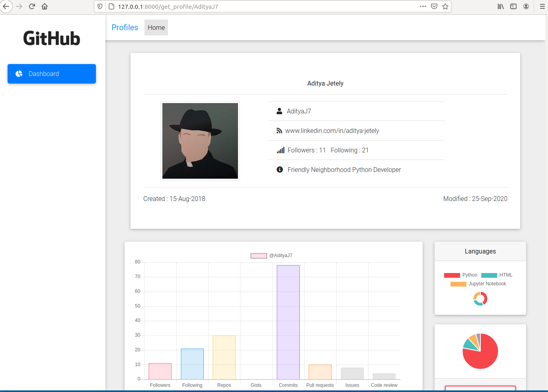Click the Dashboard pie chart icon
The width and height of the screenshot is (548, 392).
19,74
